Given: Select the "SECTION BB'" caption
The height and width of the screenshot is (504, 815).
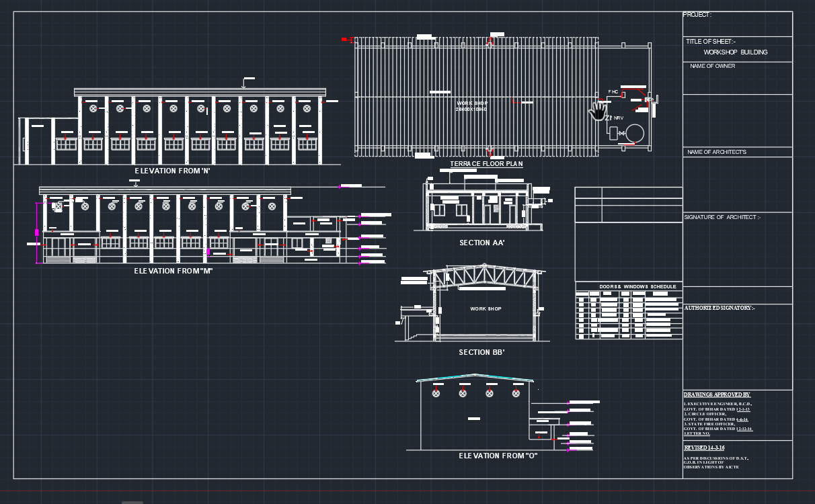Looking at the screenshot, I should 481,352.
